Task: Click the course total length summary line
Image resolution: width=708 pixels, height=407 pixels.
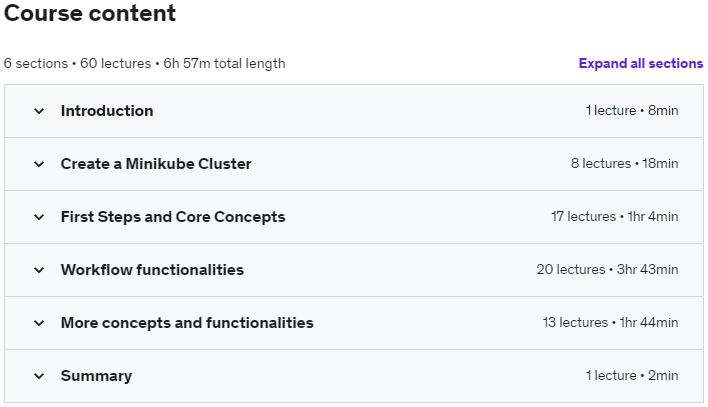Action: pos(144,63)
